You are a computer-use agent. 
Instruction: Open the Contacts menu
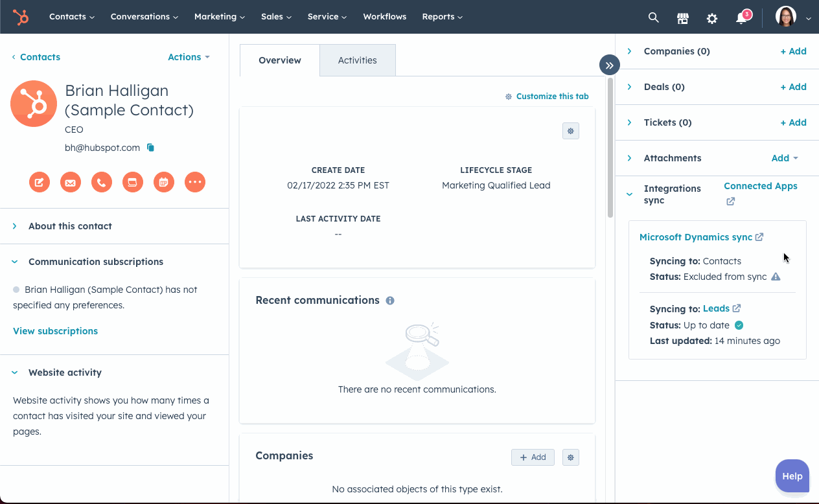(72, 17)
